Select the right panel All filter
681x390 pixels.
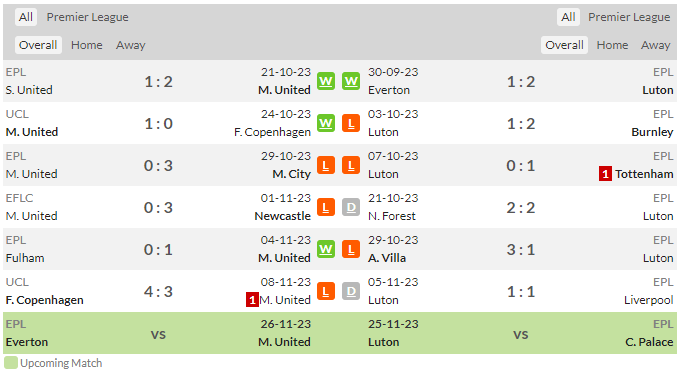568,17
